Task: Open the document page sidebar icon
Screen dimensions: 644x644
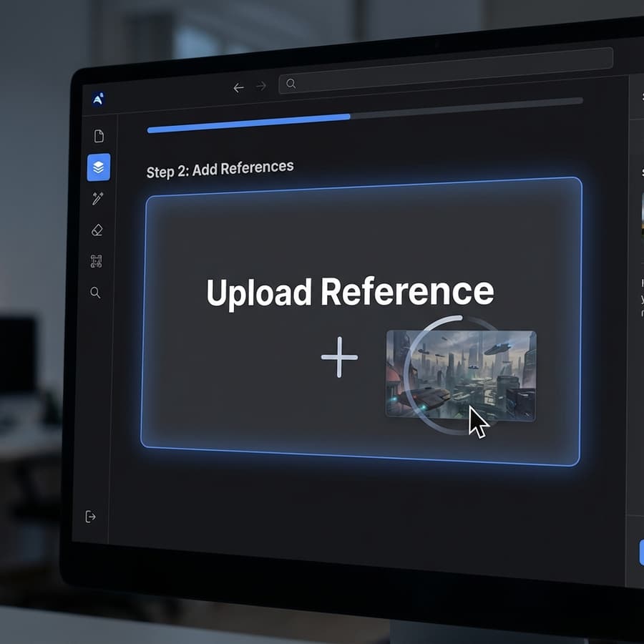Action: (x=99, y=136)
